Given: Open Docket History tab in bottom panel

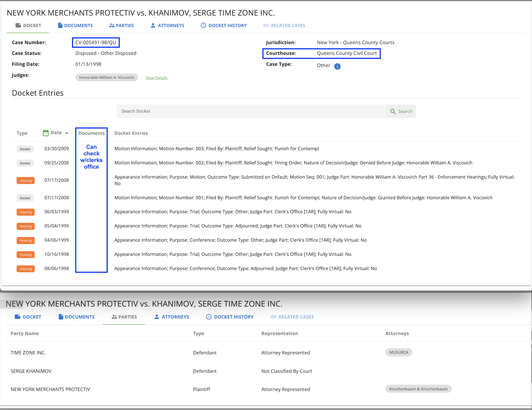Looking at the screenshot, I should click(230, 317).
